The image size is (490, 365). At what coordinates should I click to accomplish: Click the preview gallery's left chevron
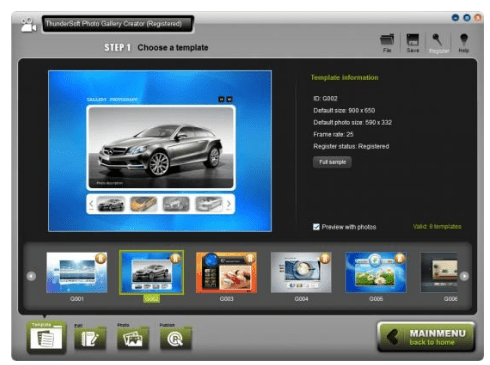click(91, 204)
